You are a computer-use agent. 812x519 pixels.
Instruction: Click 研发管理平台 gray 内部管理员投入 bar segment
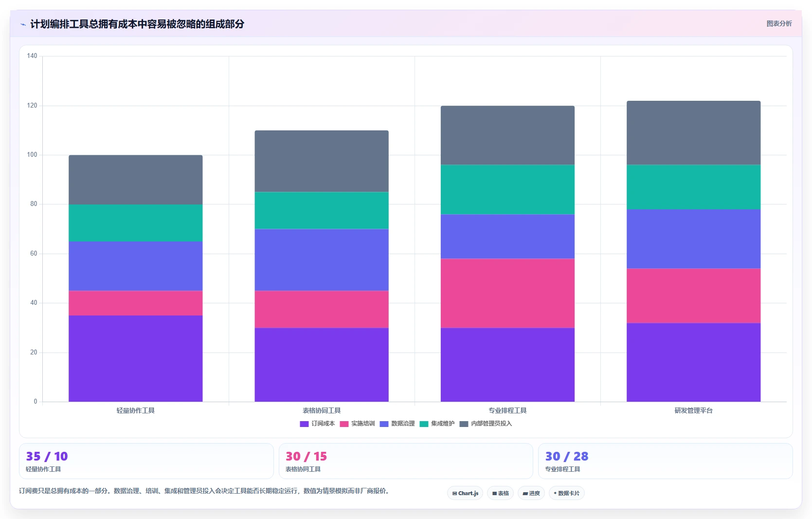point(693,132)
